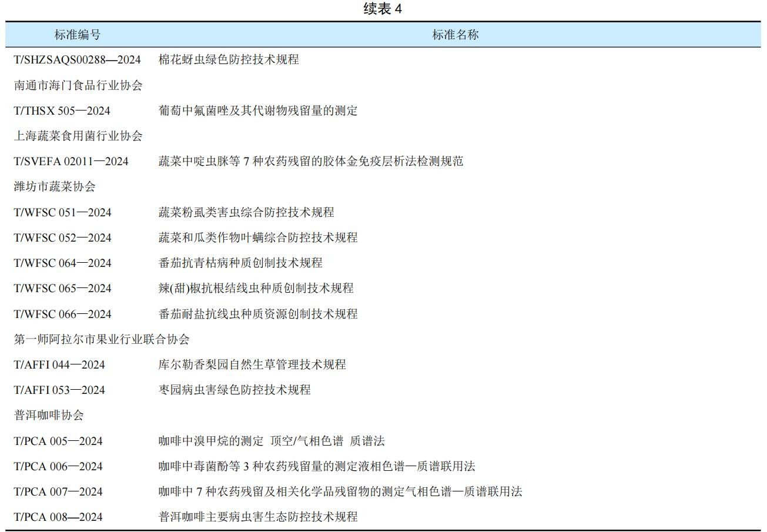Image resolution: width=767 pixels, height=532 pixels.
Task: Select 蔬菜和瓜类作物叶螨综合防控技术规程
Action: point(258,237)
